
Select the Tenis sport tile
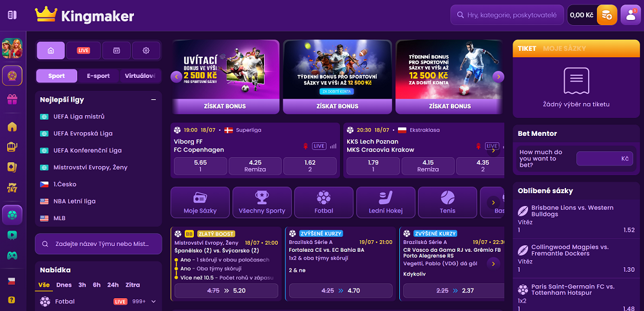point(448,202)
